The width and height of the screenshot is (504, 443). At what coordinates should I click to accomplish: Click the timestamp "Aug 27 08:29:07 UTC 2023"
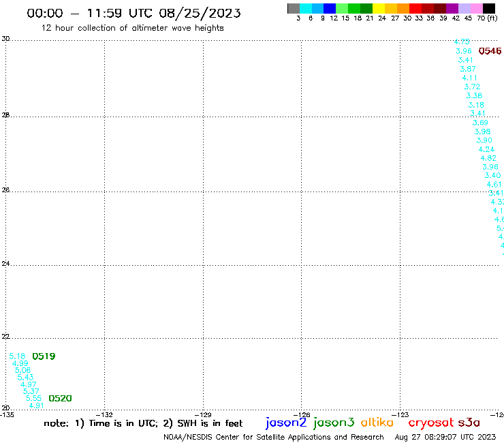(445, 437)
